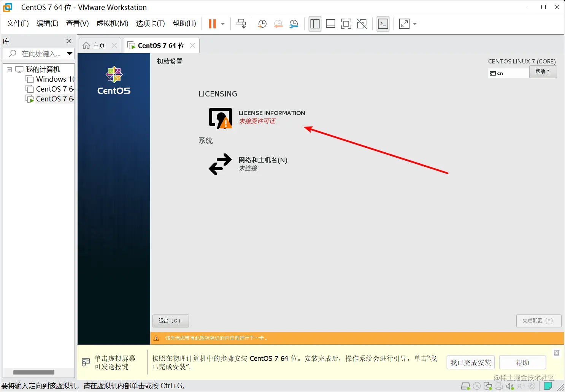Close the library panel
The height and width of the screenshot is (392, 565).
(69, 41)
